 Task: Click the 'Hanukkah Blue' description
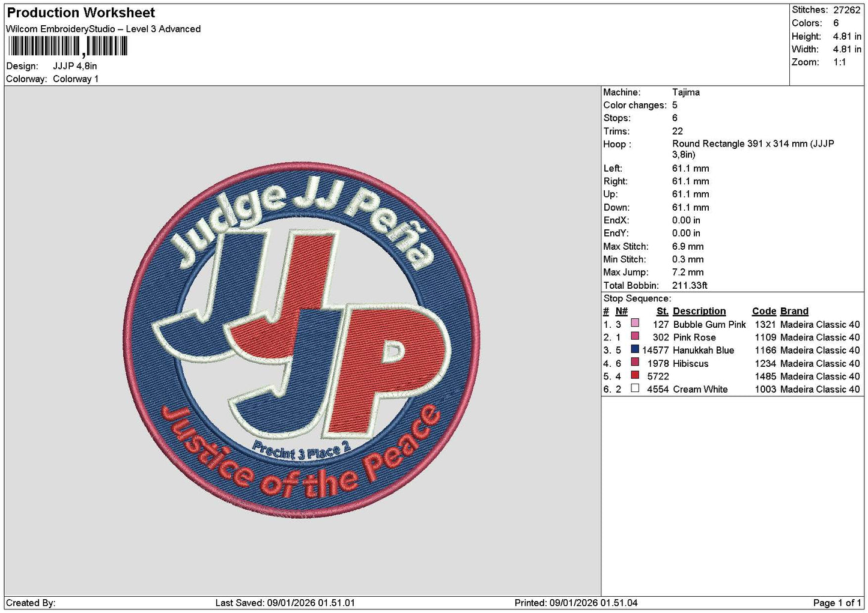[x=703, y=350]
